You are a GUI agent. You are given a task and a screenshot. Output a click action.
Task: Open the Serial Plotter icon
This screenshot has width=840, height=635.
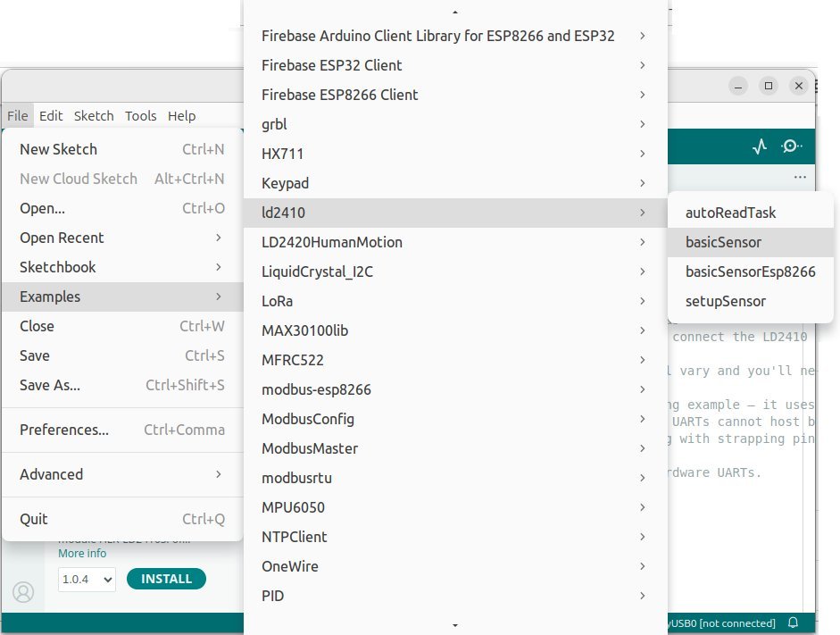click(760, 146)
